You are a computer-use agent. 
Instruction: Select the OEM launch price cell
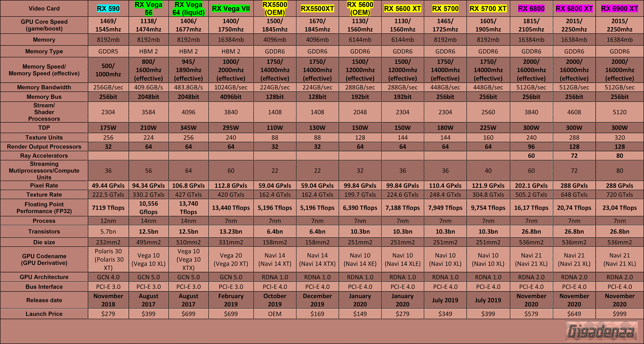click(275, 314)
